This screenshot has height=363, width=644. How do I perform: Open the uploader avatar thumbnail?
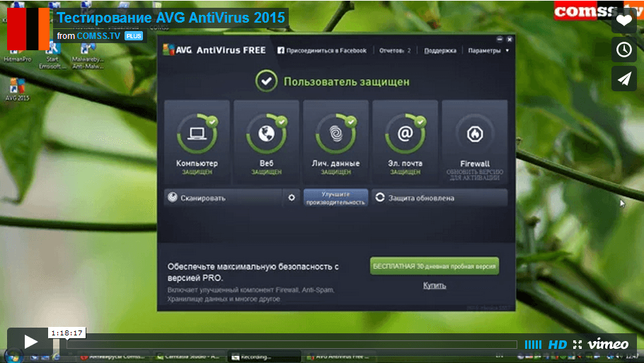[28, 29]
